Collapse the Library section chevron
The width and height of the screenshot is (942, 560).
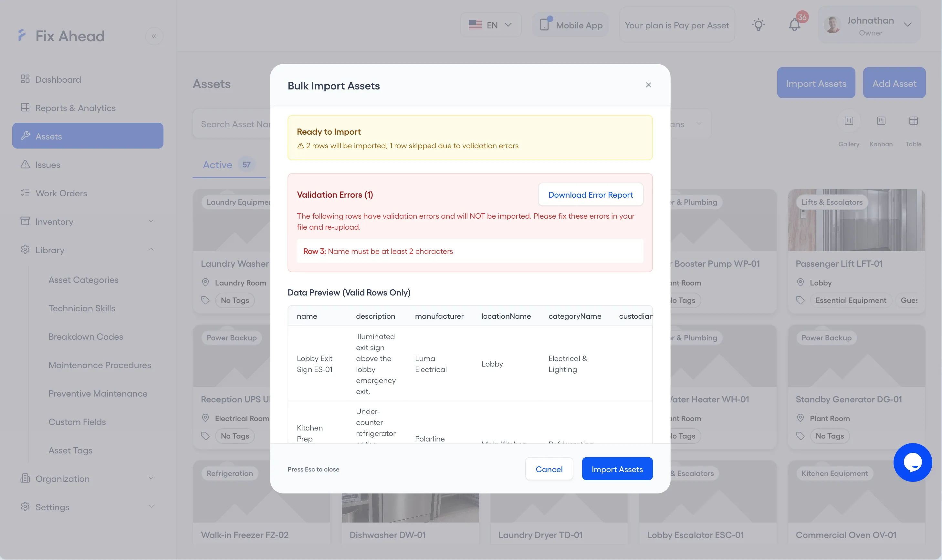(151, 249)
